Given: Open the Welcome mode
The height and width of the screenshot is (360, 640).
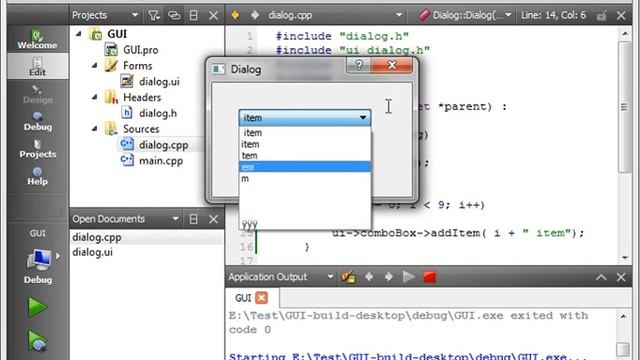Looking at the screenshot, I should click(37, 40).
